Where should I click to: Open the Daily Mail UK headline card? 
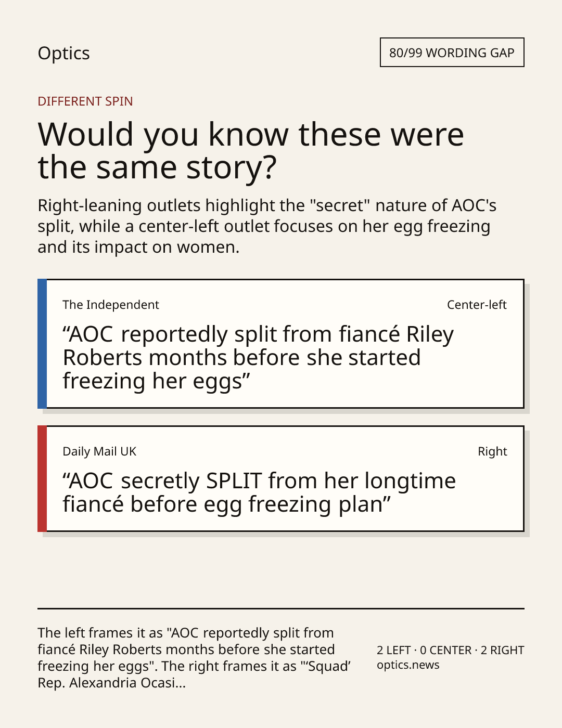[x=280, y=479]
